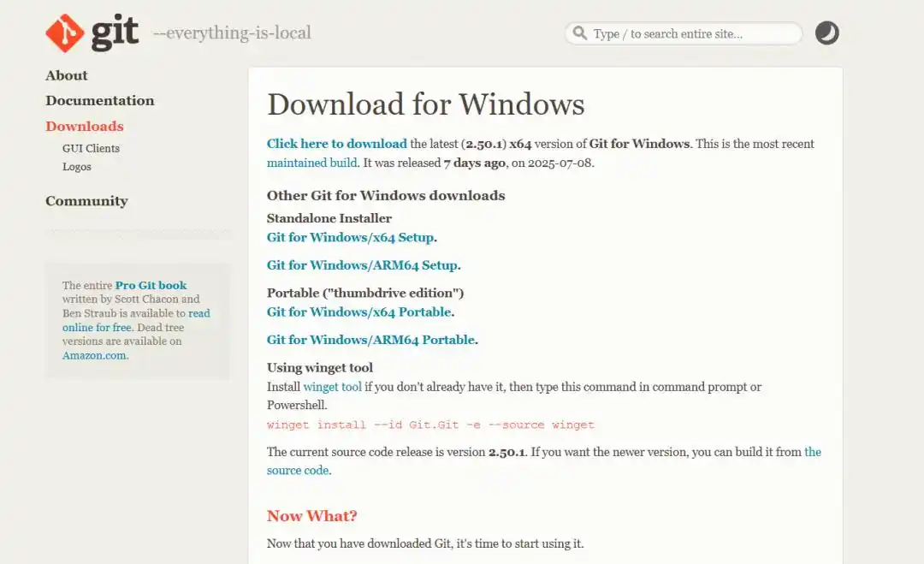Open the Documentation section
Viewport: 924px width, 564px height.
100,101
